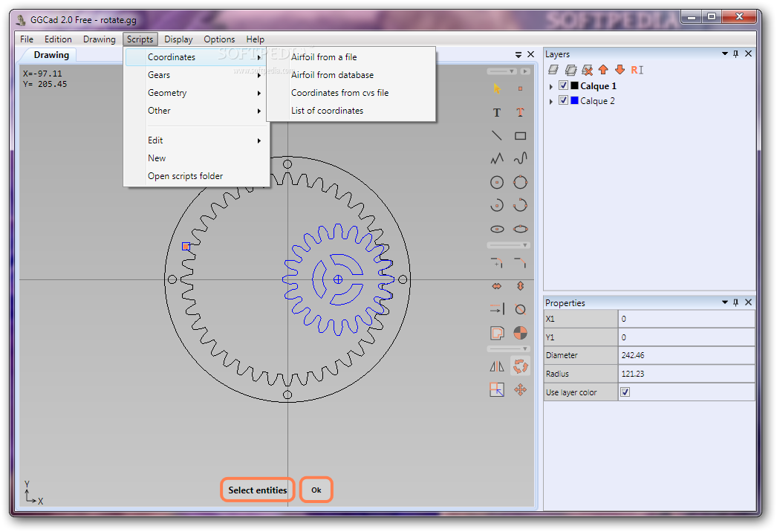The width and height of the screenshot is (777, 532).
Task: Select the three-point Arc tool
Action: pyautogui.click(x=520, y=205)
